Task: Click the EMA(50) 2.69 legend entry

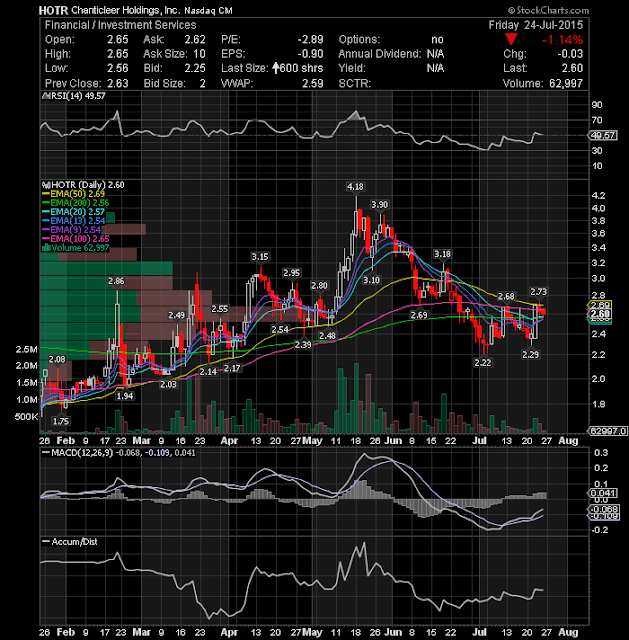Action: tap(73, 194)
